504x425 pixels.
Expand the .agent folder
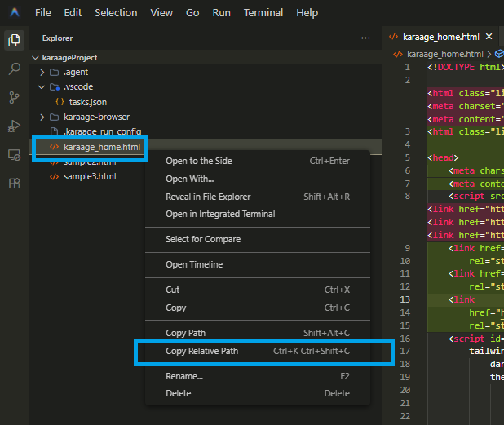coord(43,73)
